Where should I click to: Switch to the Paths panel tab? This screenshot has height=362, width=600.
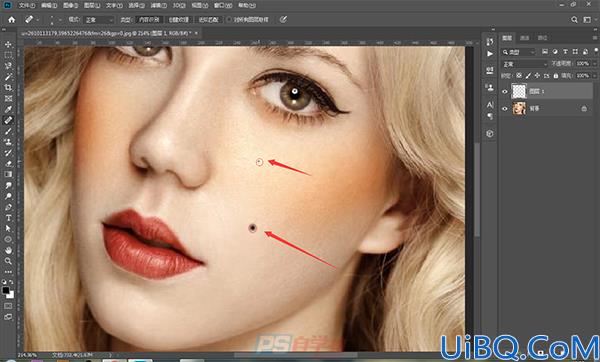click(542, 38)
